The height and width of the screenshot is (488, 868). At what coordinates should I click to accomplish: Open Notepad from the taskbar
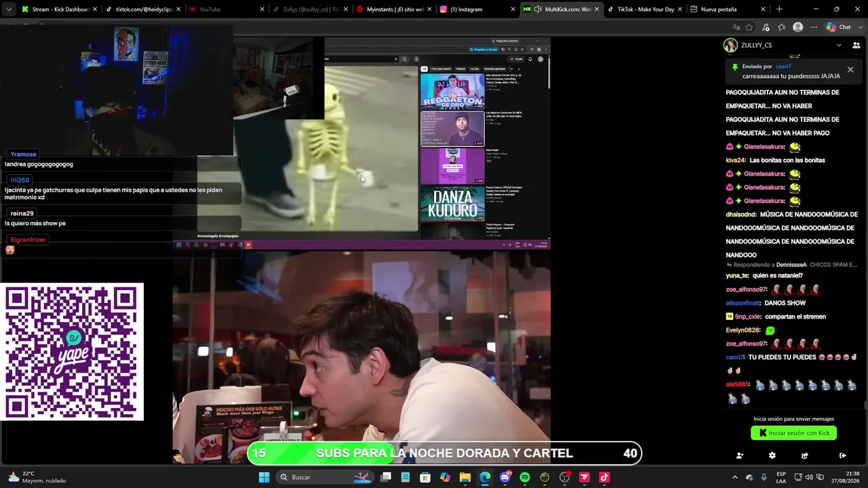click(x=406, y=477)
